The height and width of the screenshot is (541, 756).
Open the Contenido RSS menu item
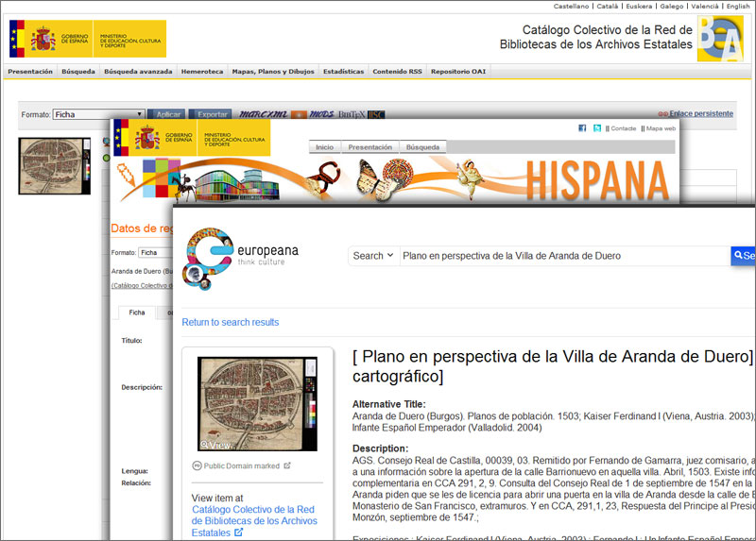pos(397,72)
